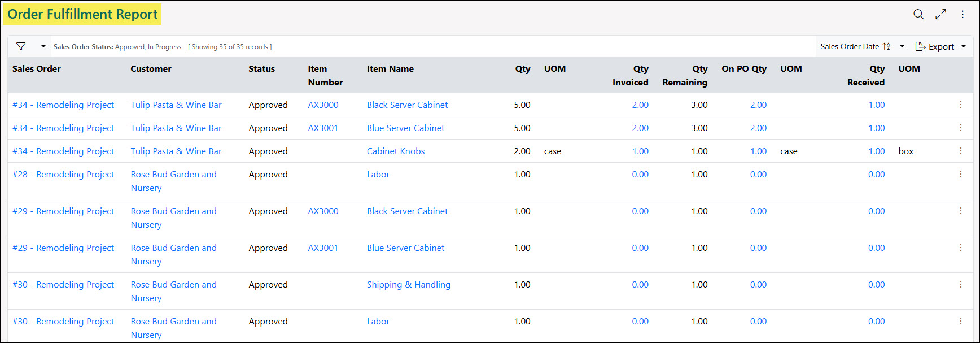Click the search magnifier icon

click(x=918, y=15)
